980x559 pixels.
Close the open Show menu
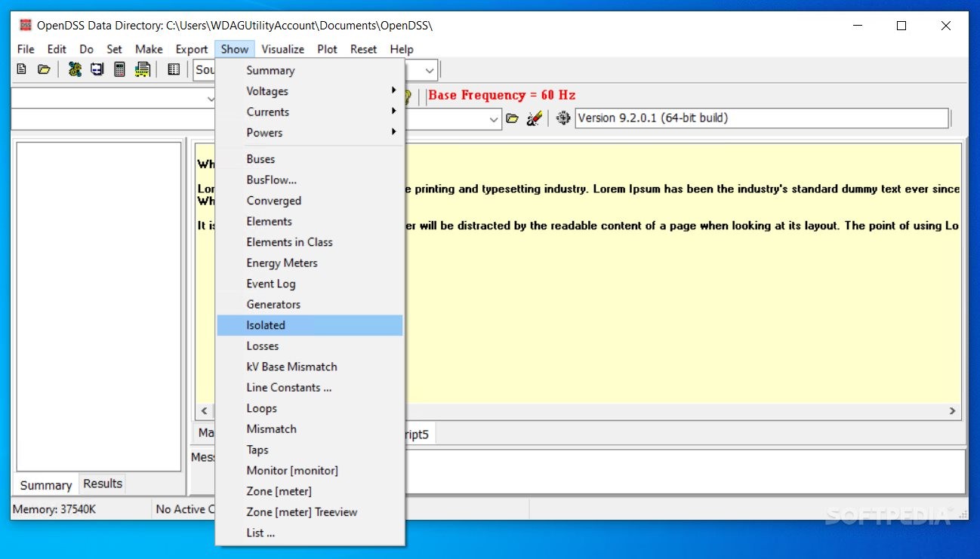pos(235,49)
